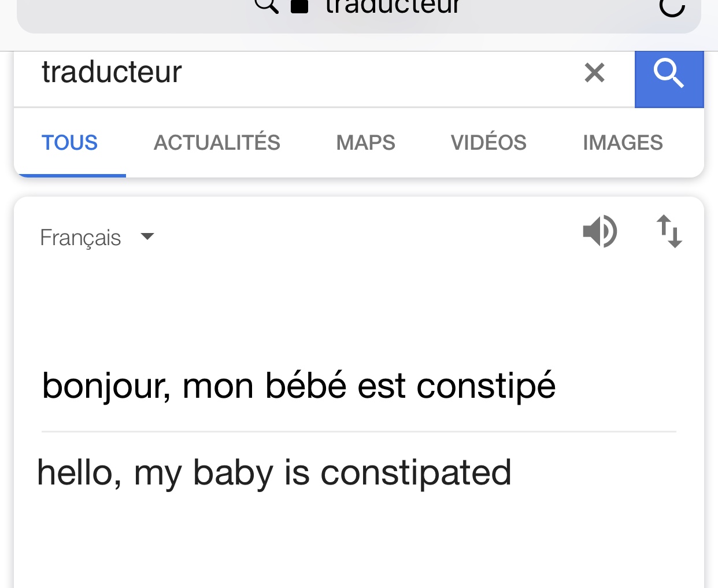Select the English translation "hello, my baby is constipated"
Image resolution: width=718 pixels, height=588 pixels.
(274, 472)
